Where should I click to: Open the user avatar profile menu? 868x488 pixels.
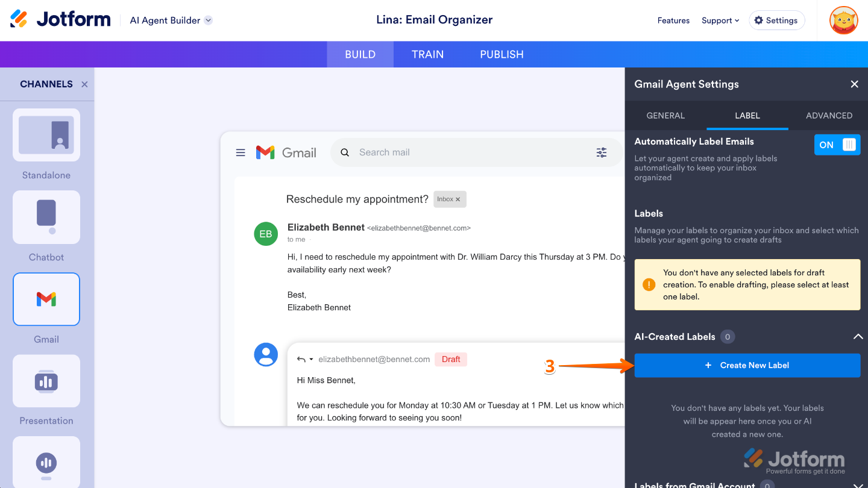843,20
